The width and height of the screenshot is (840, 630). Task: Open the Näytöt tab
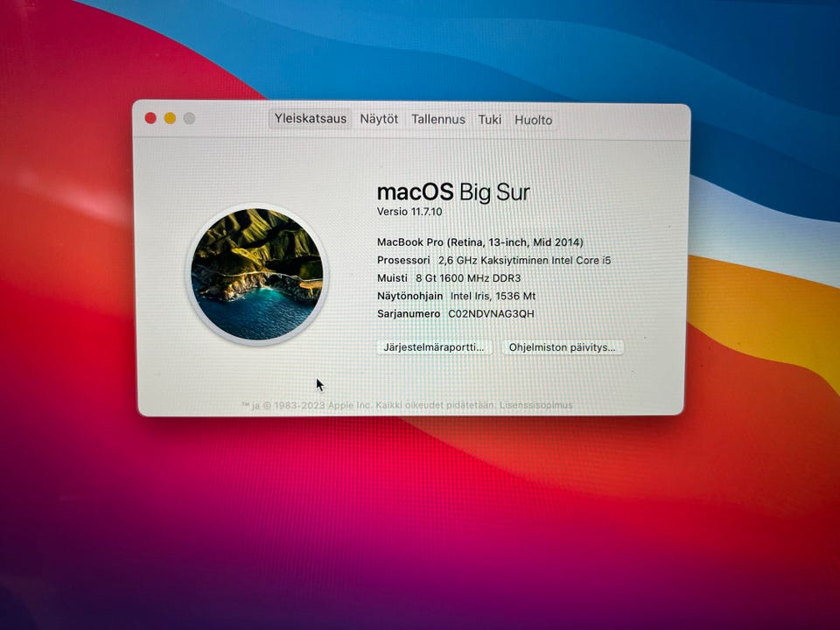click(x=379, y=119)
